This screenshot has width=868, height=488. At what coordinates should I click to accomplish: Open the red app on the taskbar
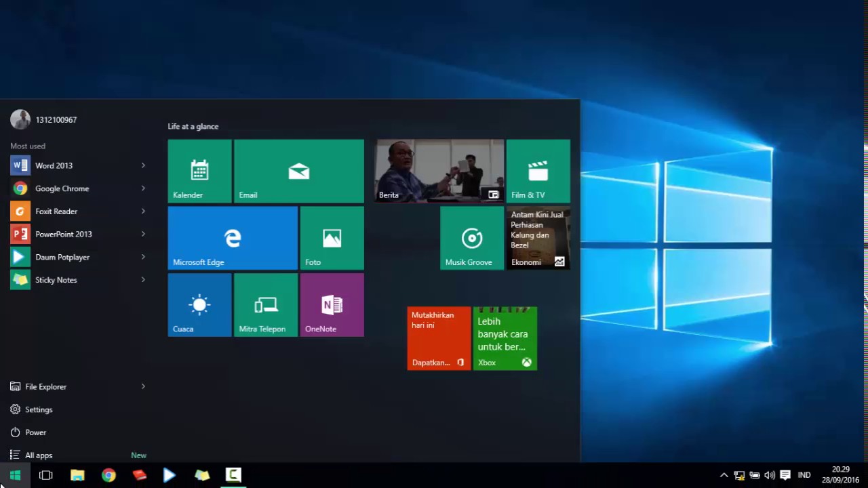click(140, 475)
